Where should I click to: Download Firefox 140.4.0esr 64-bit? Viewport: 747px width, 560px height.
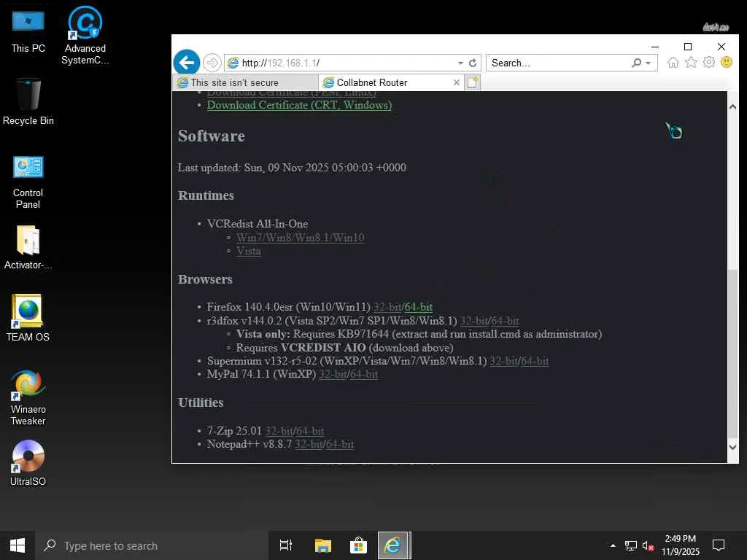coord(418,307)
